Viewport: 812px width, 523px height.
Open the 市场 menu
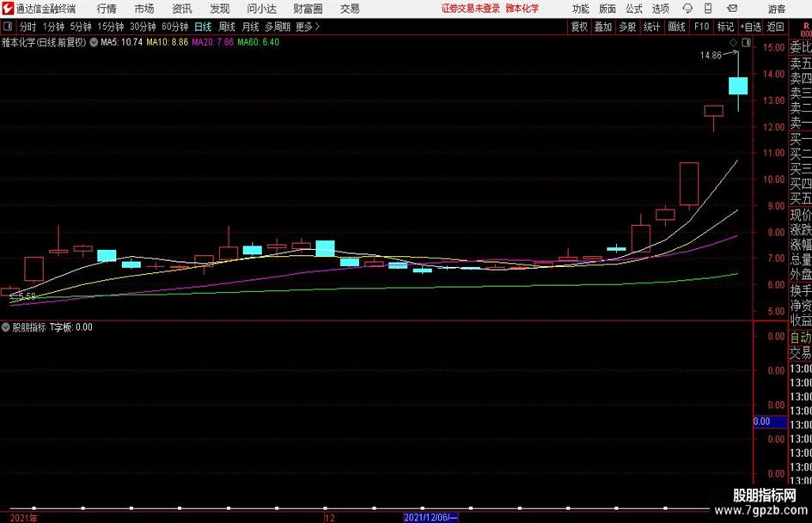(144, 9)
